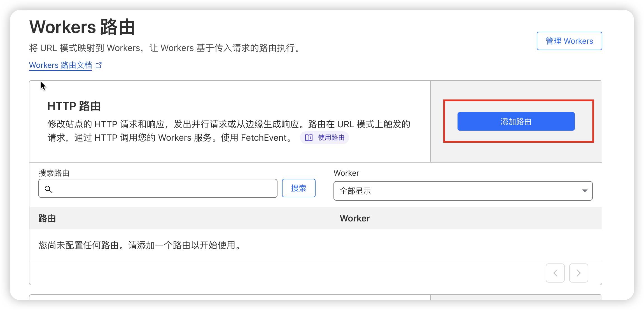Click the 添加路由 button

point(516,121)
